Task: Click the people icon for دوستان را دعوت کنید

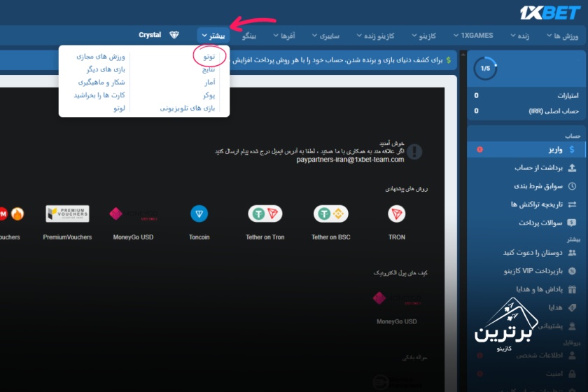Action: point(572,253)
